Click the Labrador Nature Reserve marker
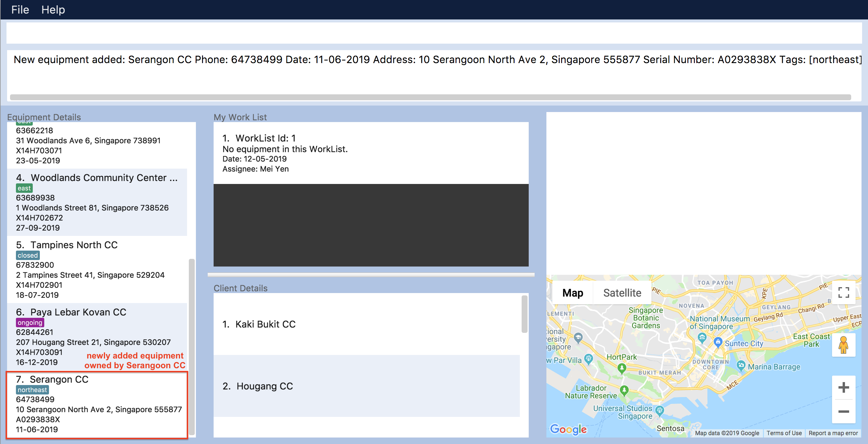Screen dimensions: 868x444 pyautogui.click(x=624, y=390)
